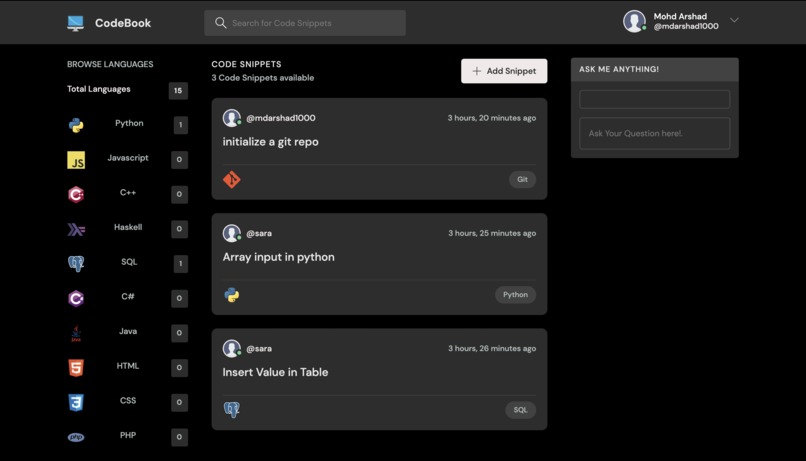Click plus icon in Add Snippet button

coord(477,71)
